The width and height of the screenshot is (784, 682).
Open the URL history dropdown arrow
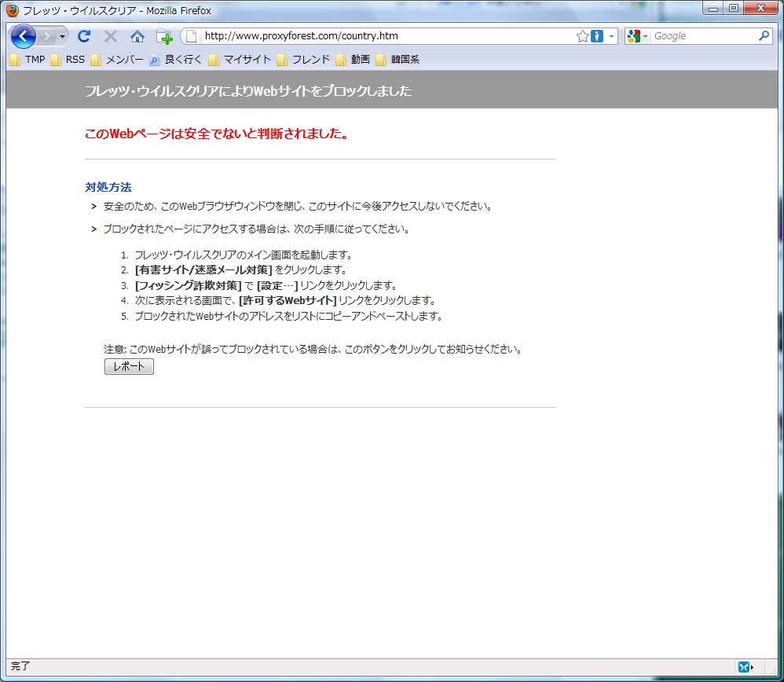tap(611, 36)
